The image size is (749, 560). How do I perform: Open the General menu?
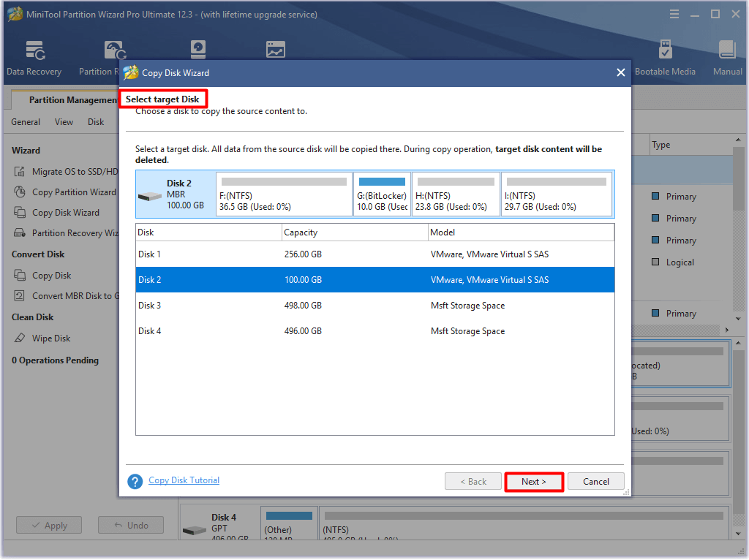pos(26,122)
